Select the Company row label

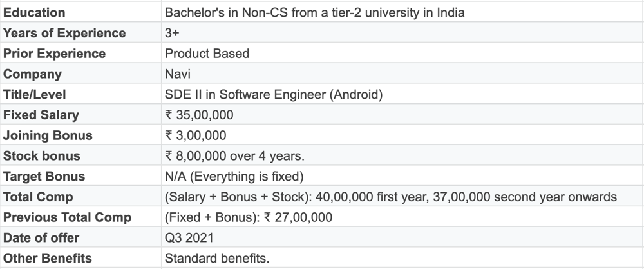tap(32, 74)
